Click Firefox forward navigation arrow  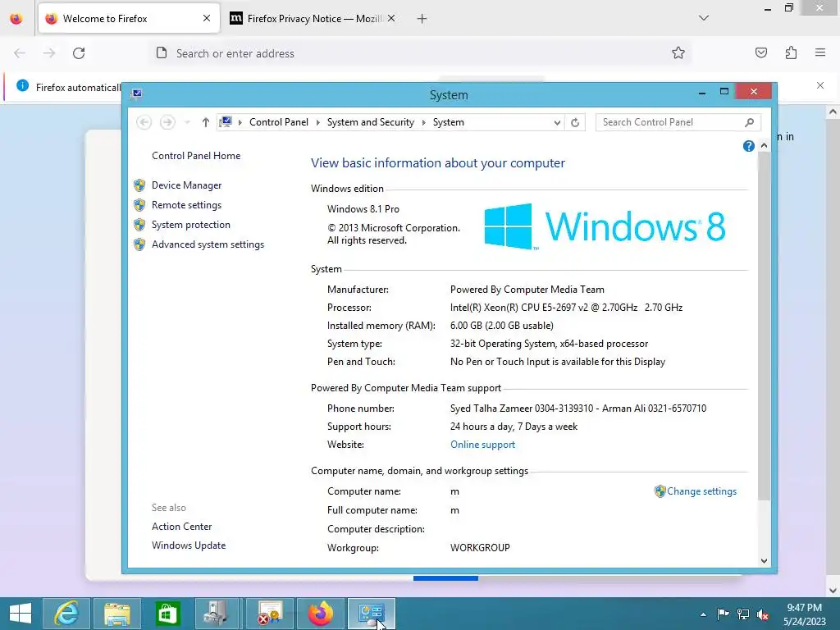point(49,53)
